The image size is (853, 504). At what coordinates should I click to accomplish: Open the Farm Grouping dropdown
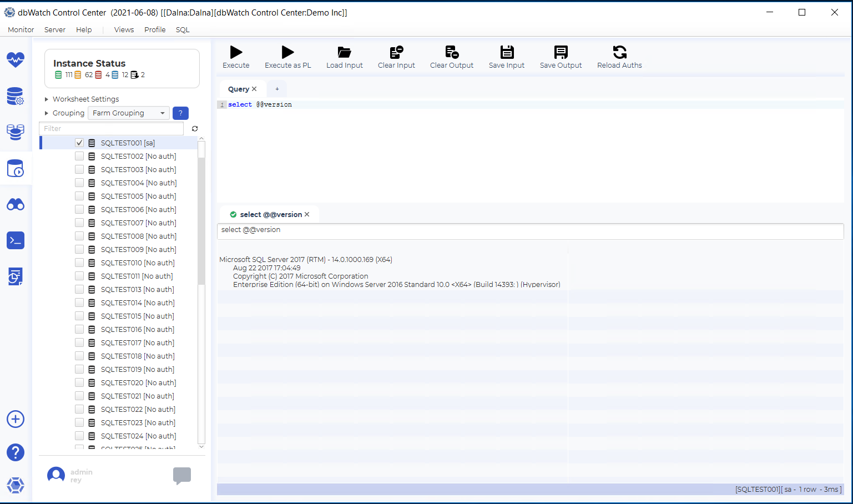click(129, 113)
